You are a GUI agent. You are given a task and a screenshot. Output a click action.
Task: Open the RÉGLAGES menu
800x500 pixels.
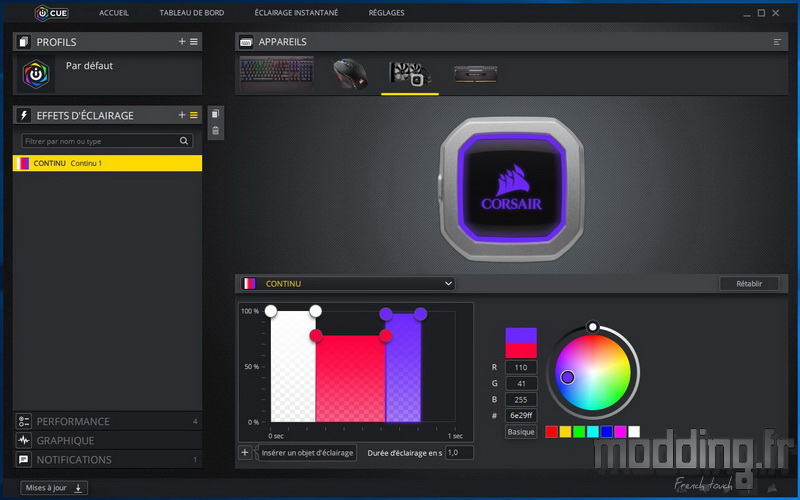pos(386,13)
